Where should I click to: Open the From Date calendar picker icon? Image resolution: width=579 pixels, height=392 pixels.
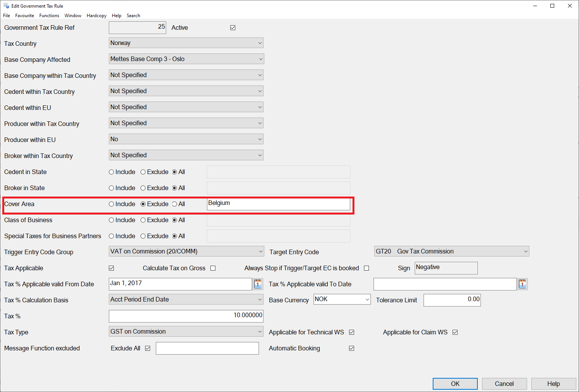258,284
